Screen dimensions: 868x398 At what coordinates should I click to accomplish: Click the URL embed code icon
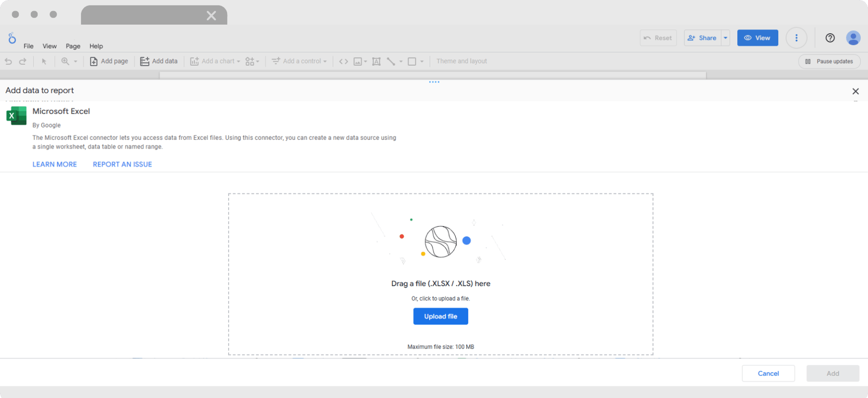coord(344,61)
